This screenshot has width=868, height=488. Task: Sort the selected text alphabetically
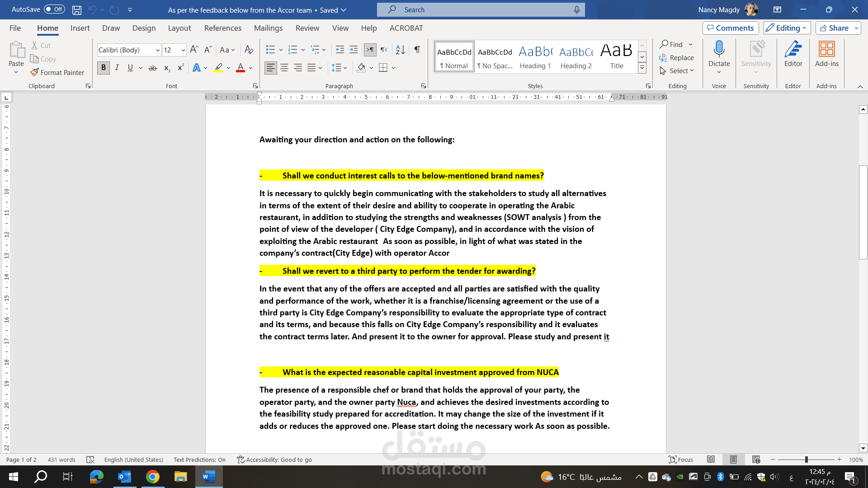[400, 50]
